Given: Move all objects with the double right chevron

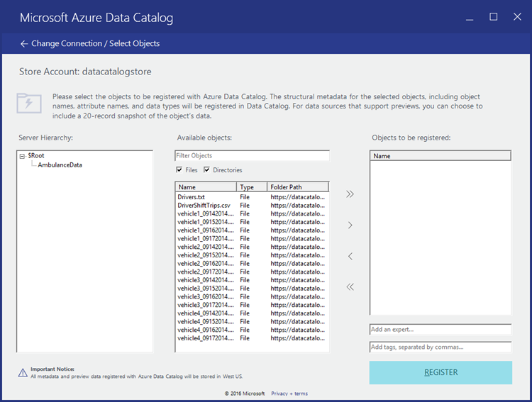Looking at the screenshot, I should tap(350, 194).
